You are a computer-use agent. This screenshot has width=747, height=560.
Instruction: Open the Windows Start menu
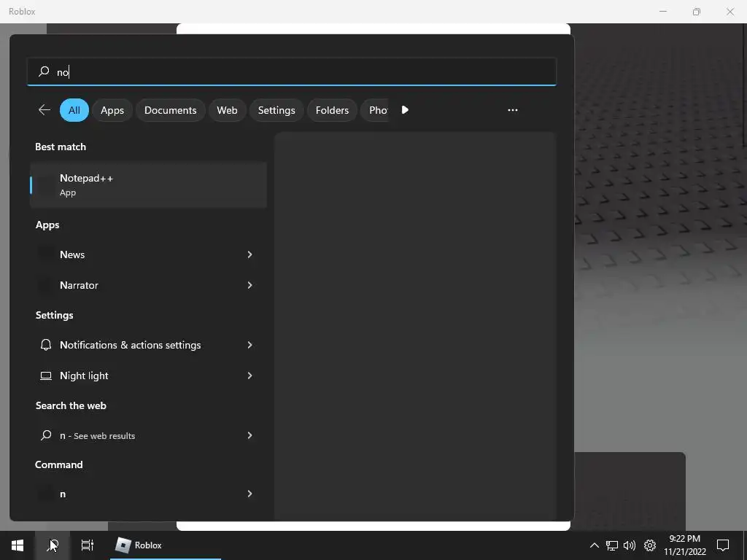point(18,545)
